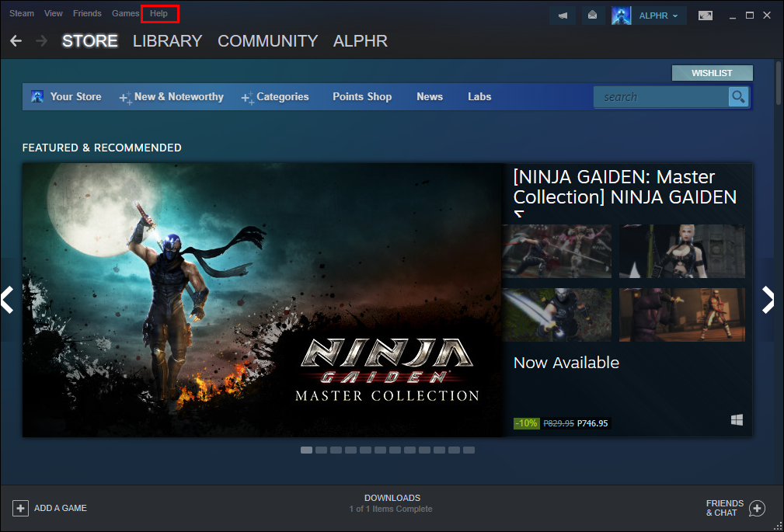View first Ninja Gaiden screenshot, top-left thumbnail
Viewport: 784px width, 532px height.
click(556, 251)
